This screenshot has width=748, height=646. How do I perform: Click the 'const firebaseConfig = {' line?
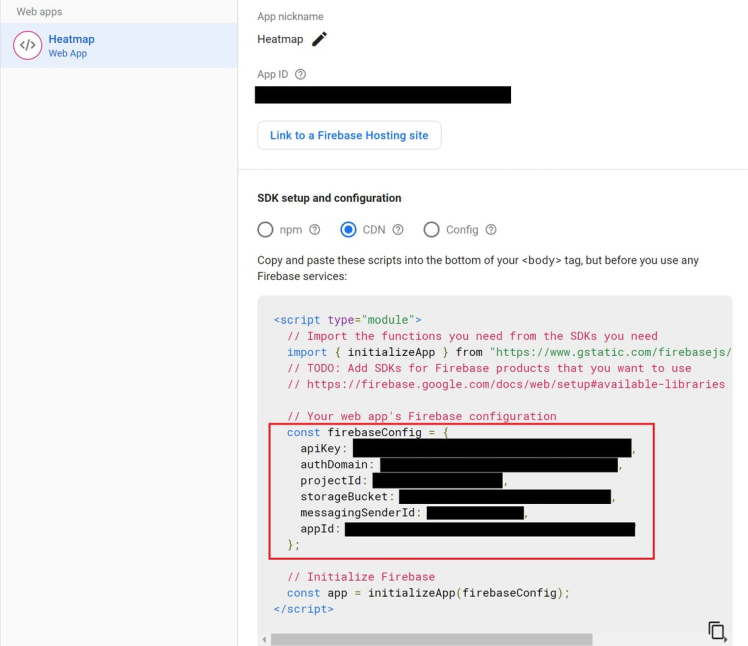click(368, 432)
